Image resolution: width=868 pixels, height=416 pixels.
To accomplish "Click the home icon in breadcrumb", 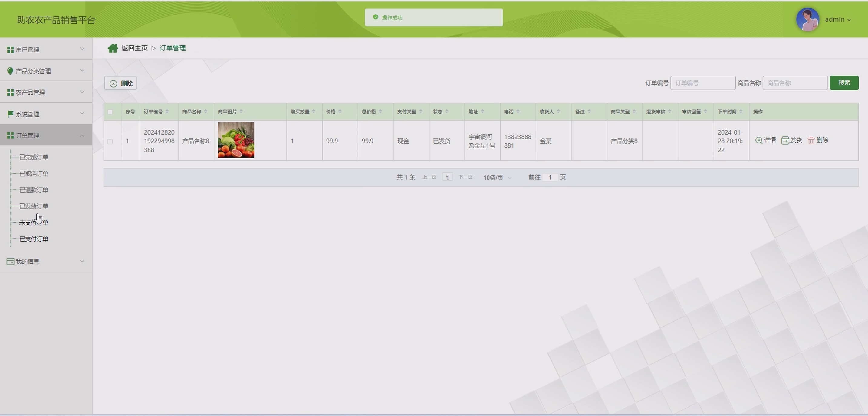I will coord(113,48).
